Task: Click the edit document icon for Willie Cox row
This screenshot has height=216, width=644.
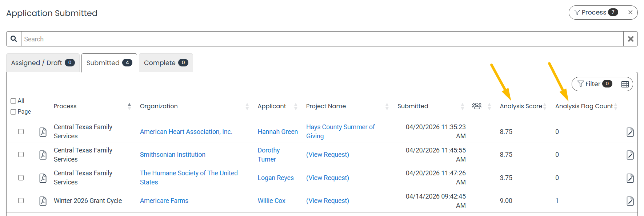Action: (630, 201)
